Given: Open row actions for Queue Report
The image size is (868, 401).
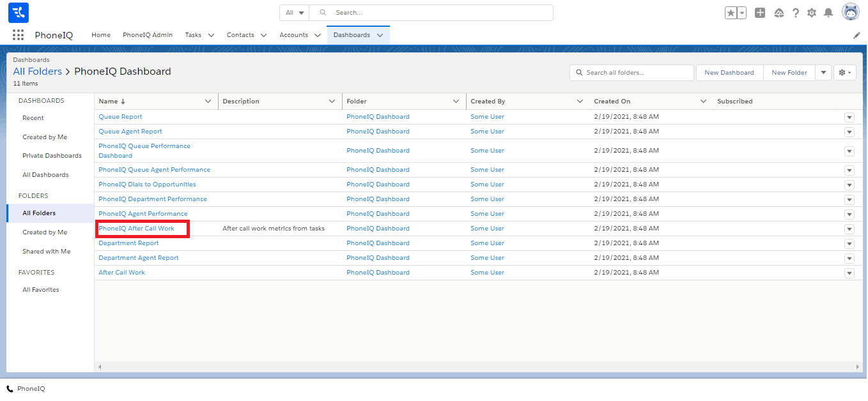Looking at the screenshot, I should tap(849, 117).
